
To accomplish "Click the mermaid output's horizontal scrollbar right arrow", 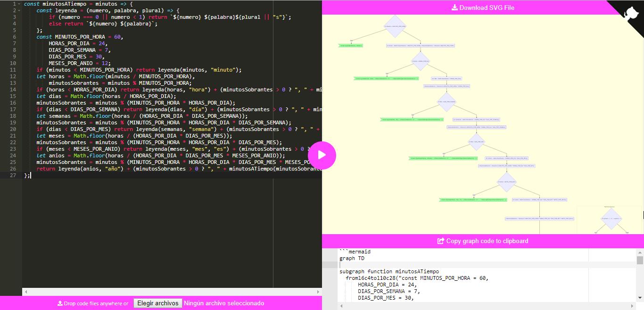I will pyautogui.click(x=633, y=305).
